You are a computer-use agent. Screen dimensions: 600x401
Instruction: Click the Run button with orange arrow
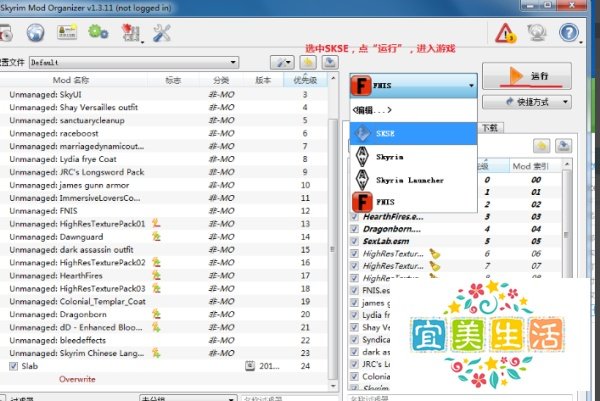click(527, 76)
